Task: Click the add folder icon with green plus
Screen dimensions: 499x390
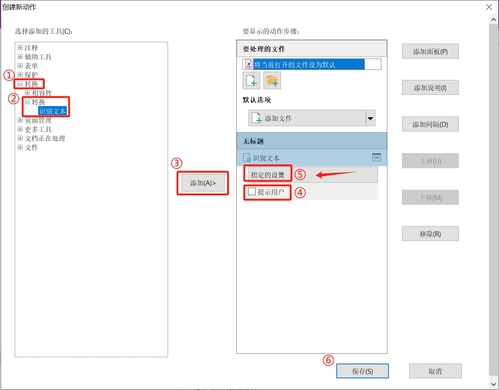Action: 272,81
